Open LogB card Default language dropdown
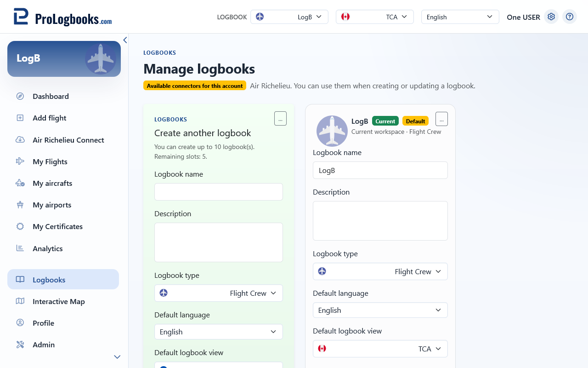 click(x=380, y=310)
